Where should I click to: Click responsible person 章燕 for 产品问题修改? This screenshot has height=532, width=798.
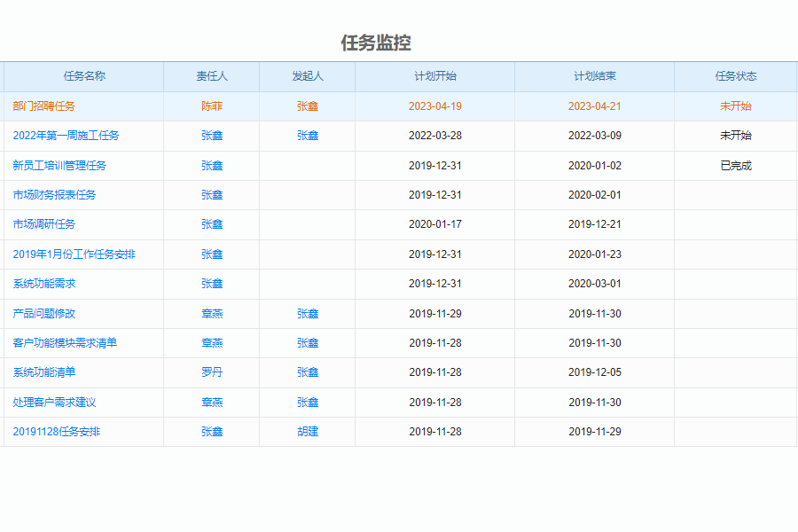coord(212,314)
